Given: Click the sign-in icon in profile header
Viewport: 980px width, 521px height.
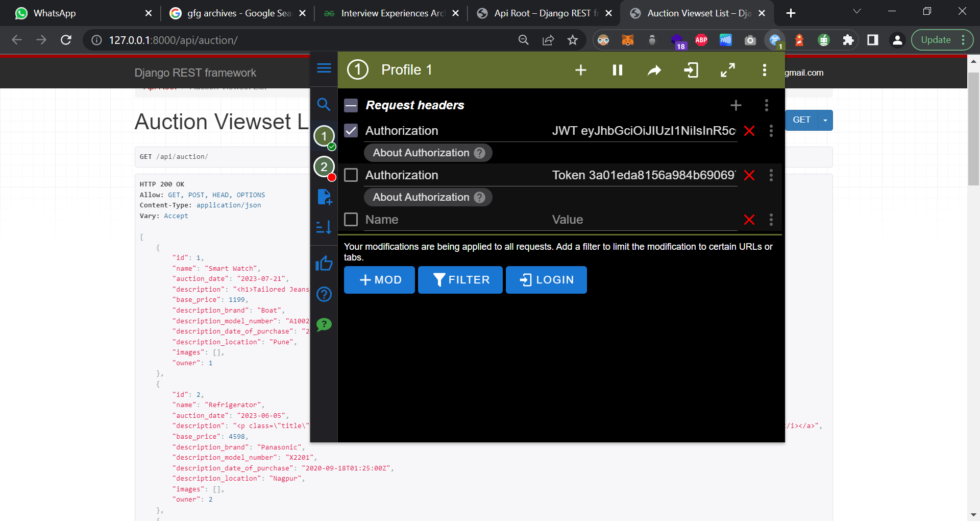Looking at the screenshot, I should coord(691,70).
